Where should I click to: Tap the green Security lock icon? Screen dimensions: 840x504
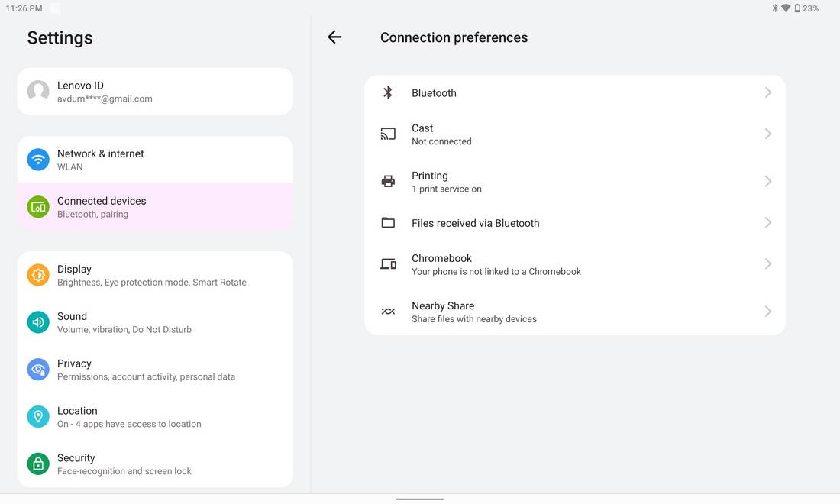point(38,464)
